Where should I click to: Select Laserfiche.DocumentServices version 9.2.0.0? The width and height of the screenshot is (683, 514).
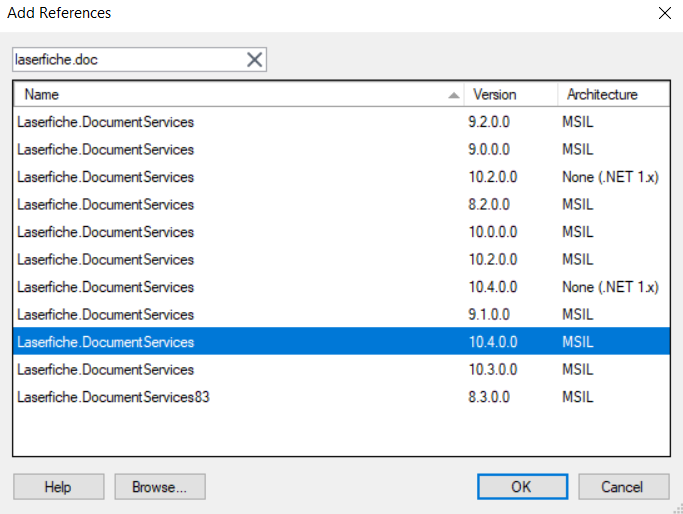click(342, 122)
